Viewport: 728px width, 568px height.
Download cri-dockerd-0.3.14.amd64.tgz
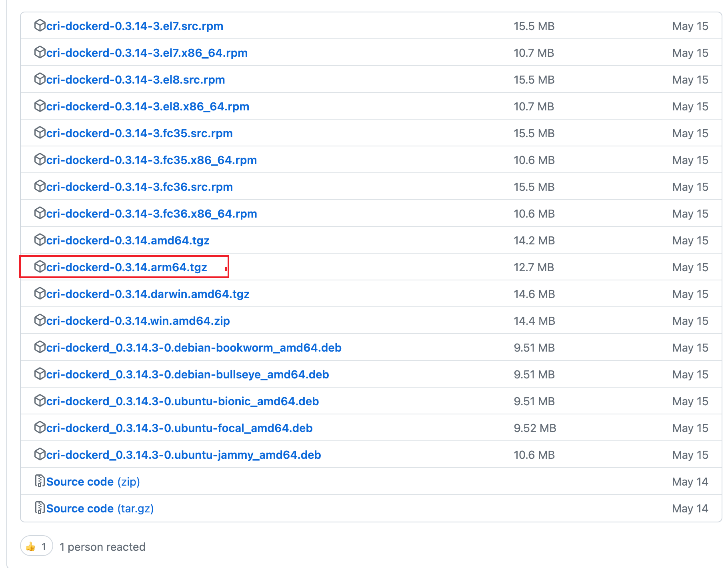[128, 240]
